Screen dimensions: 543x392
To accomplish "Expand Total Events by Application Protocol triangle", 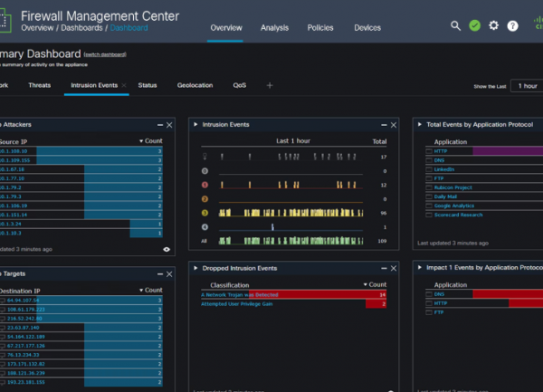I will 420,124.
